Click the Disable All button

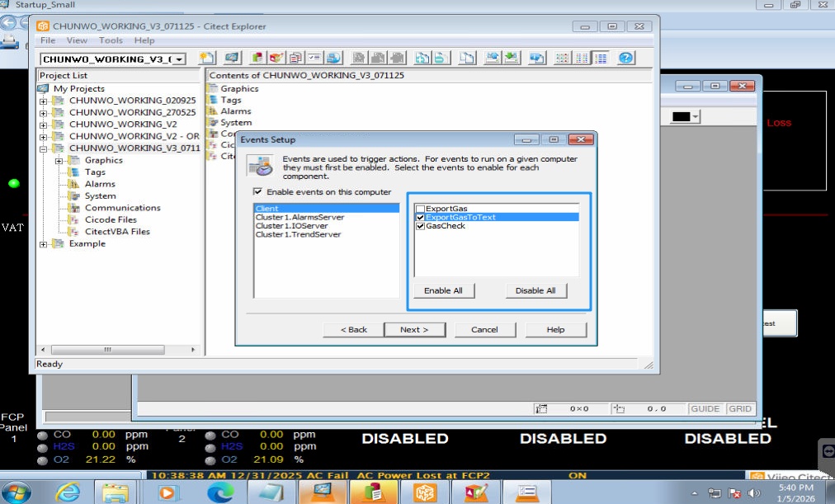[x=535, y=290]
